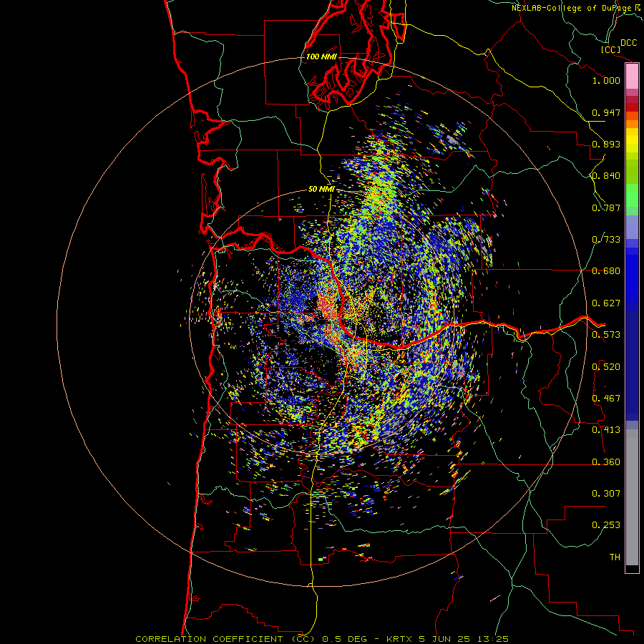Image resolution: width=644 pixels, height=644 pixels.
Task: Select the 1.000 scale value
Action: (x=606, y=80)
